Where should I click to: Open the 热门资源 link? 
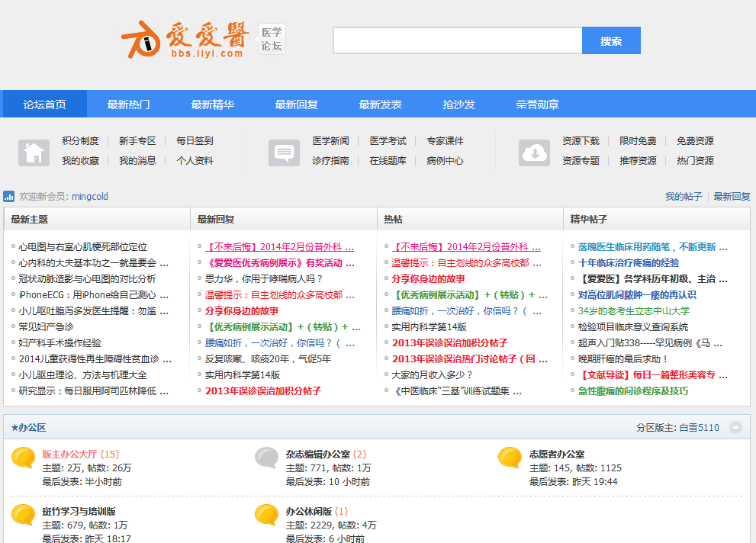tap(695, 160)
